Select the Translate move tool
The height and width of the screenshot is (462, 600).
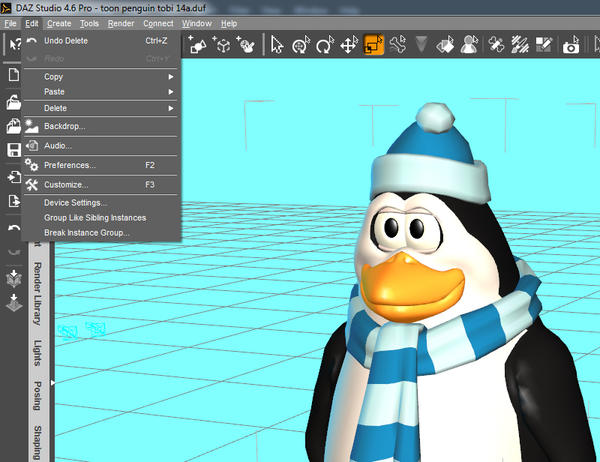pos(349,45)
